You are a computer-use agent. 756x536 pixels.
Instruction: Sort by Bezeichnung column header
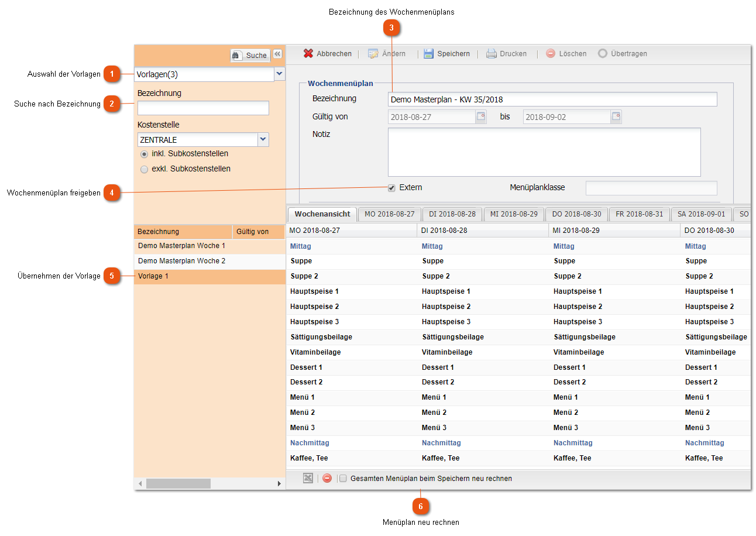point(183,232)
